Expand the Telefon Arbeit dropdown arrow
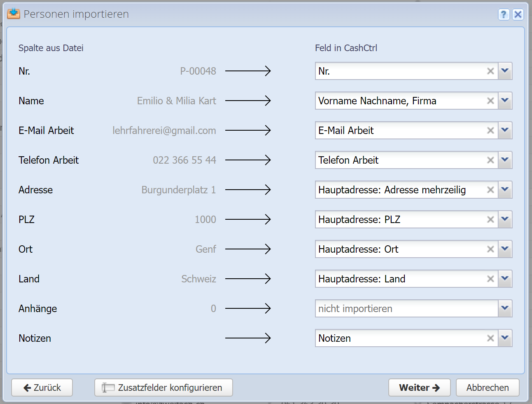This screenshot has height=404, width=532. [x=505, y=160]
